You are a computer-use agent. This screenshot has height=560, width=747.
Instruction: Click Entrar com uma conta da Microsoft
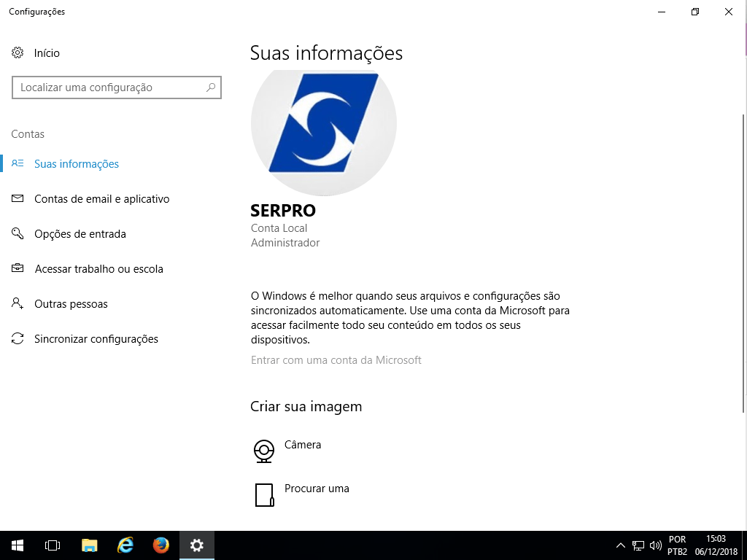tap(336, 360)
